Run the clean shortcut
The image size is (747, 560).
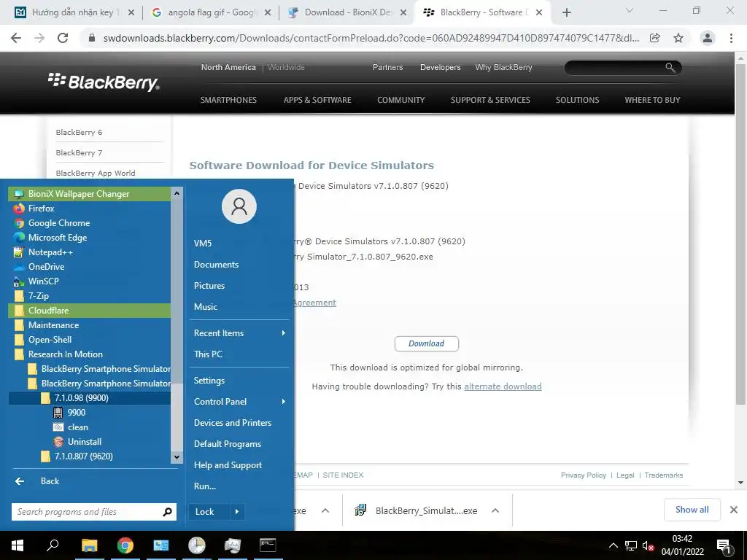click(90, 427)
